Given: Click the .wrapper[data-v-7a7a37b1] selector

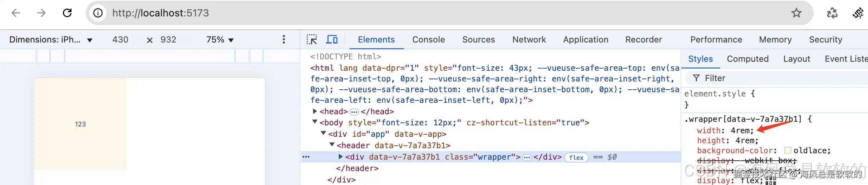Looking at the screenshot, I should (743, 119).
